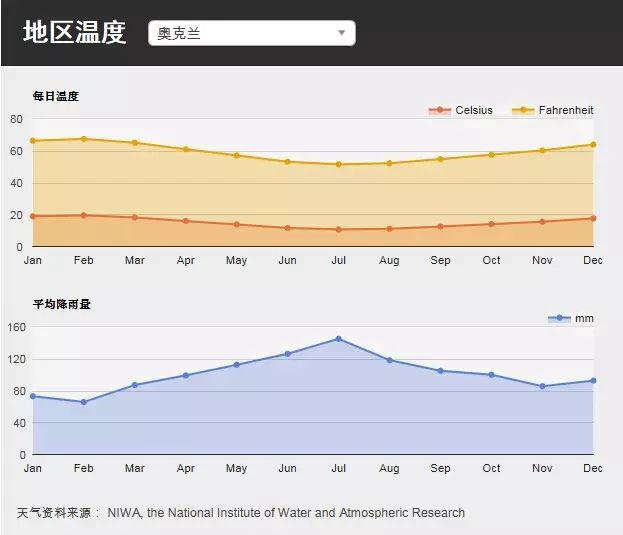Click the Sep label on rainfall chart
The width and height of the screenshot is (623, 535).
click(440, 468)
